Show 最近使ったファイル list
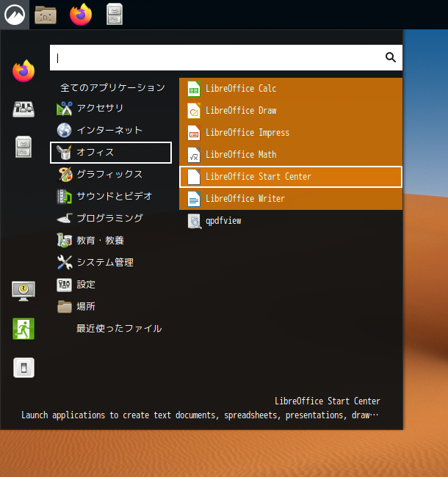This screenshot has width=448, height=477. point(111,329)
